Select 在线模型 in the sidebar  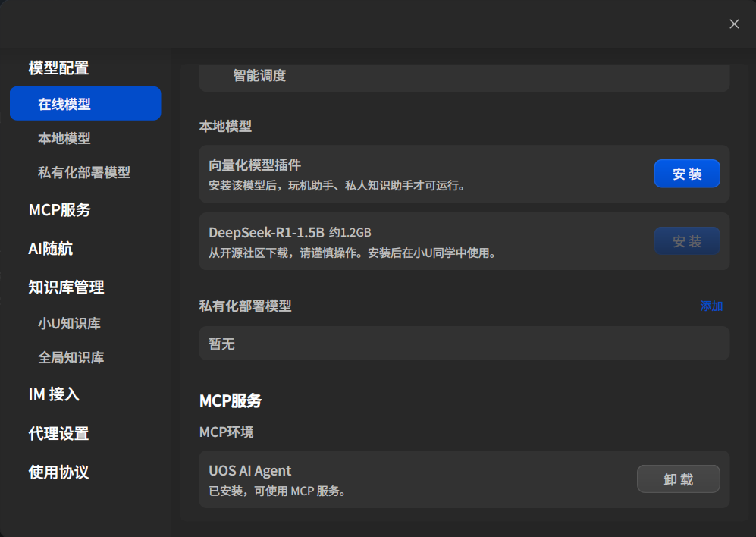coord(86,104)
